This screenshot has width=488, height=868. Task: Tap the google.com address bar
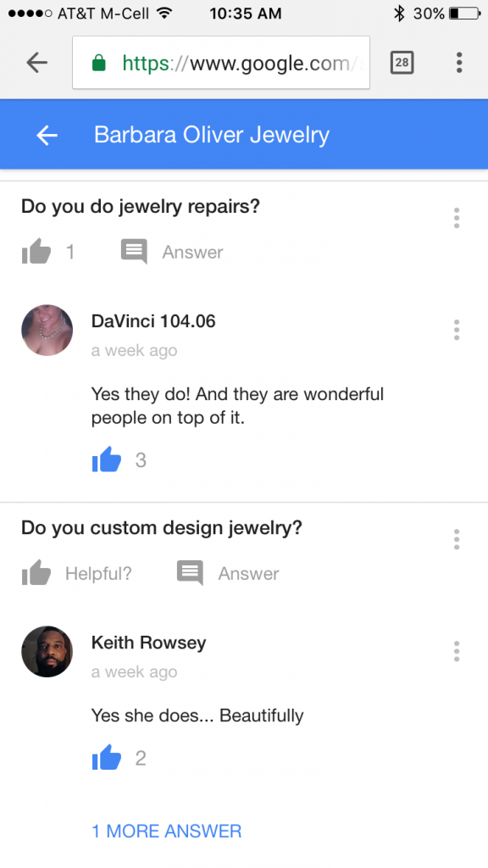(x=221, y=63)
